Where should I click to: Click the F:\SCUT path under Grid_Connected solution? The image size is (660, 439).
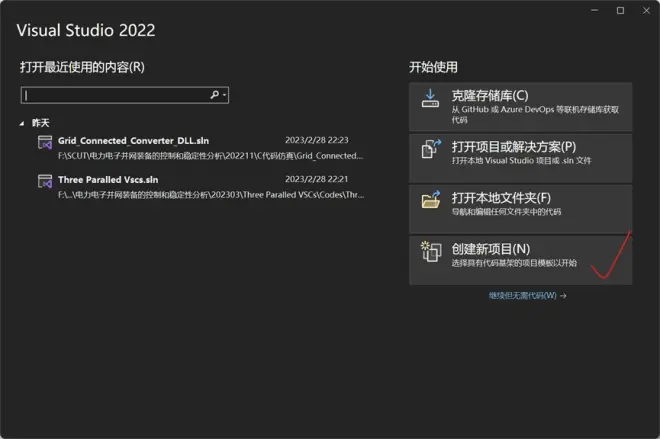[x=210, y=156]
